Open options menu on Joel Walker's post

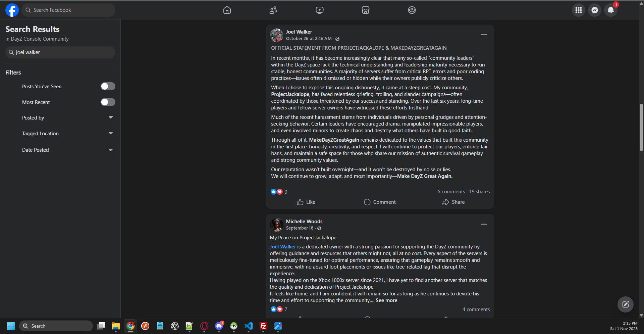pyautogui.click(x=484, y=35)
